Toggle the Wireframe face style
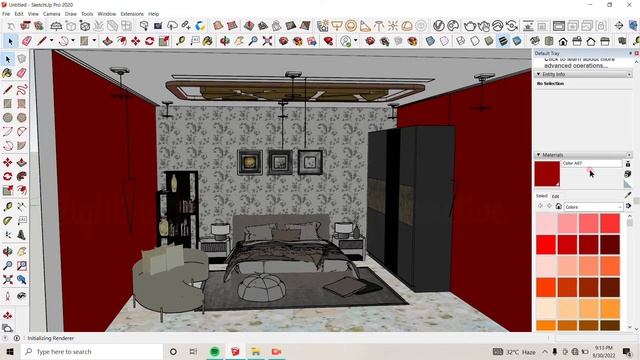This screenshot has width=640, height=360. click(460, 41)
